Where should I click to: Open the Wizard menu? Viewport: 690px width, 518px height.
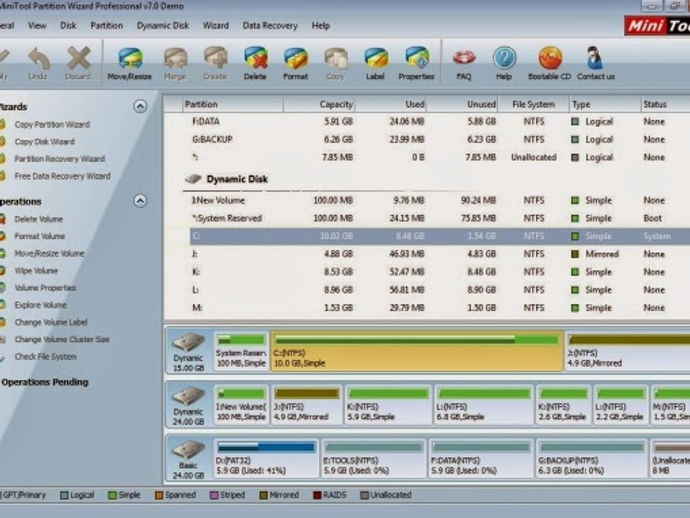point(216,26)
